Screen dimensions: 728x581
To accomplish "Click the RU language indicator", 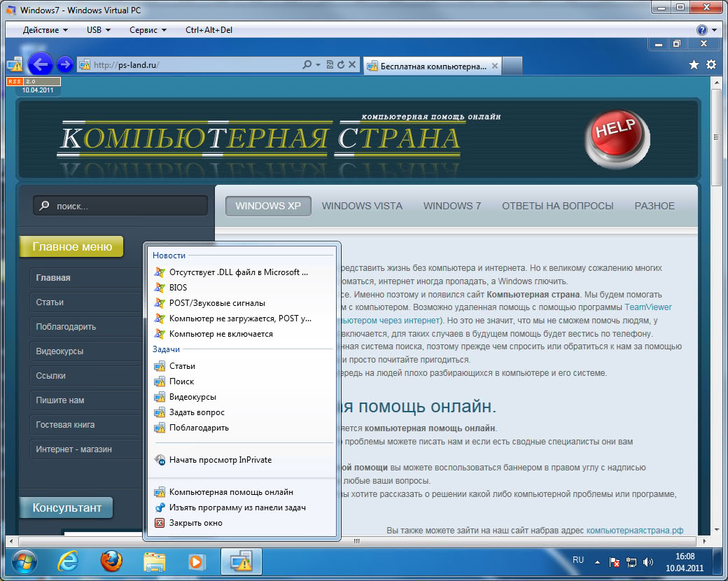I will [x=578, y=560].
